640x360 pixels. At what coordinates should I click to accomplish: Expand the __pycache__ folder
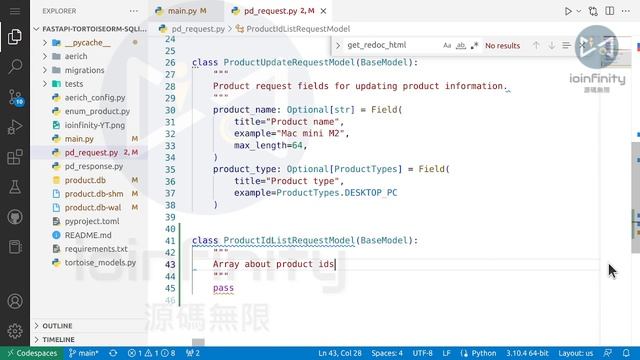pyautogui.click(x=90, y=42)
